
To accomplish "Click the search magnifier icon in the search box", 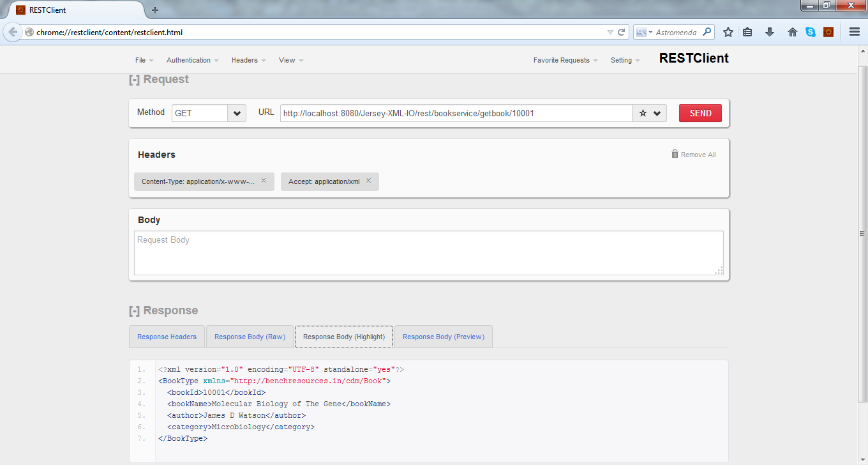I will 707,32.
